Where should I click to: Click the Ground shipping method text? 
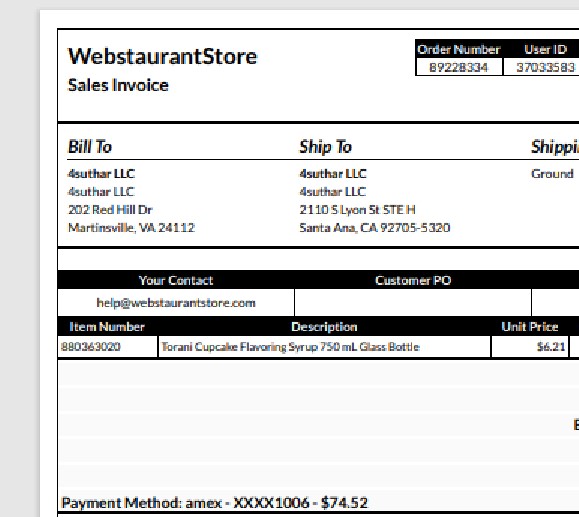point(552,174)
